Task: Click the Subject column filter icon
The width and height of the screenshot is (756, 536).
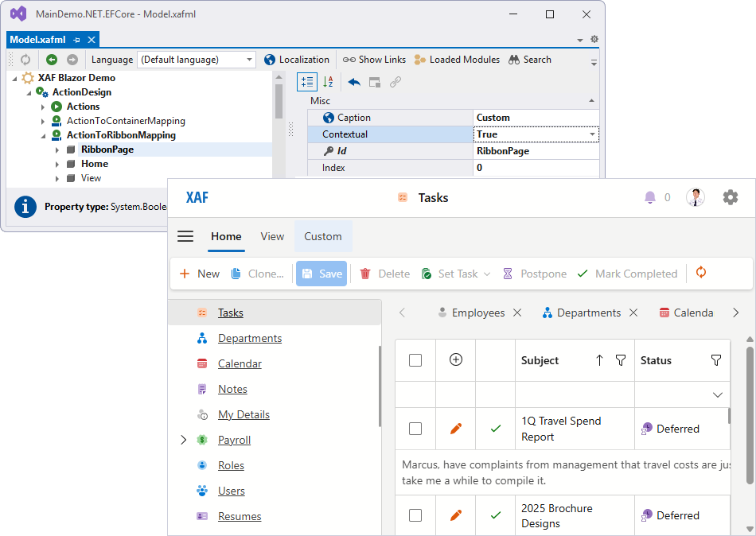Action: (x=621, y=360)
